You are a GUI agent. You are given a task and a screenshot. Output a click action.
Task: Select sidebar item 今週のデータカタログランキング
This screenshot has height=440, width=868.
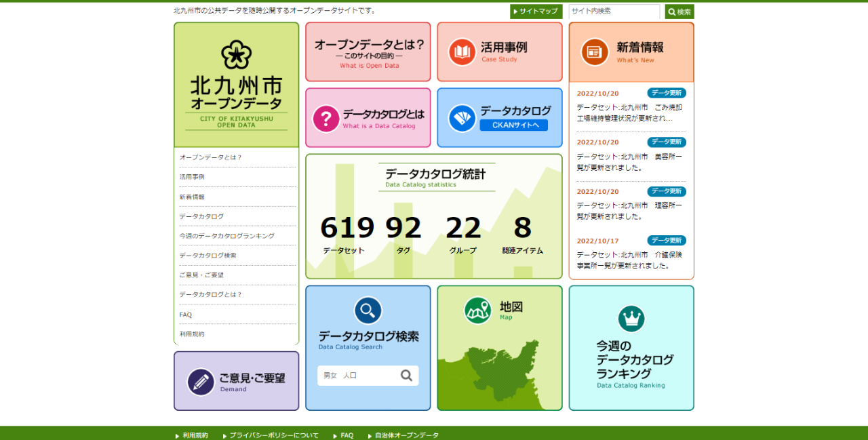(236, 236)
